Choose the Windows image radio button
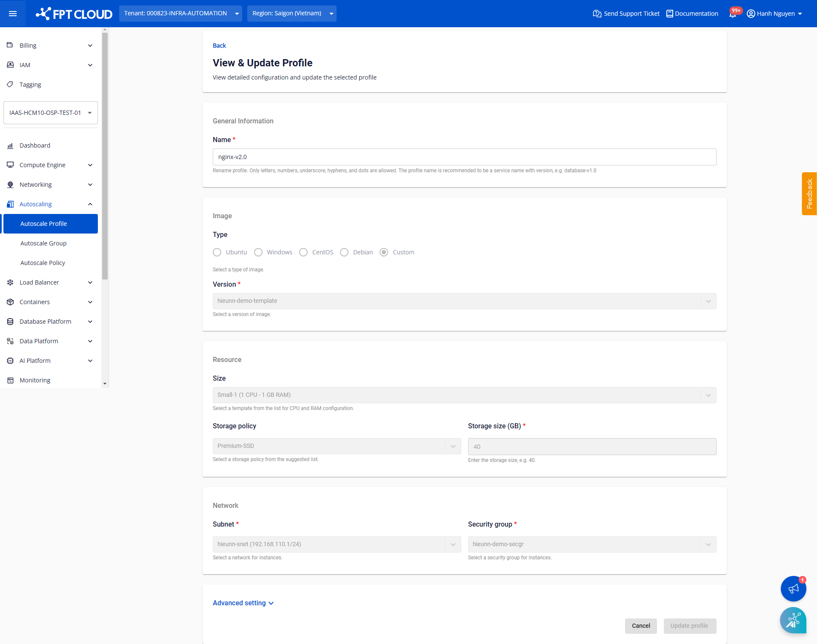 [x=258, y=252]
